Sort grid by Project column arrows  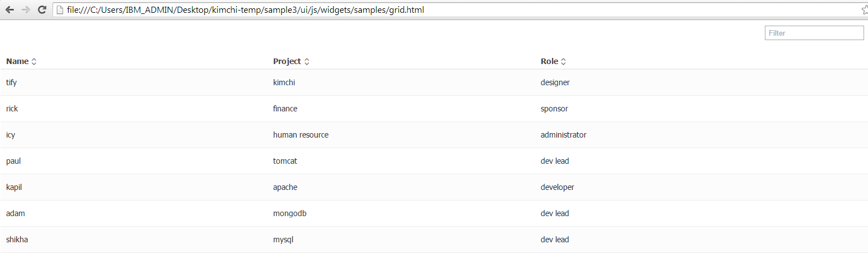[307, 62]
